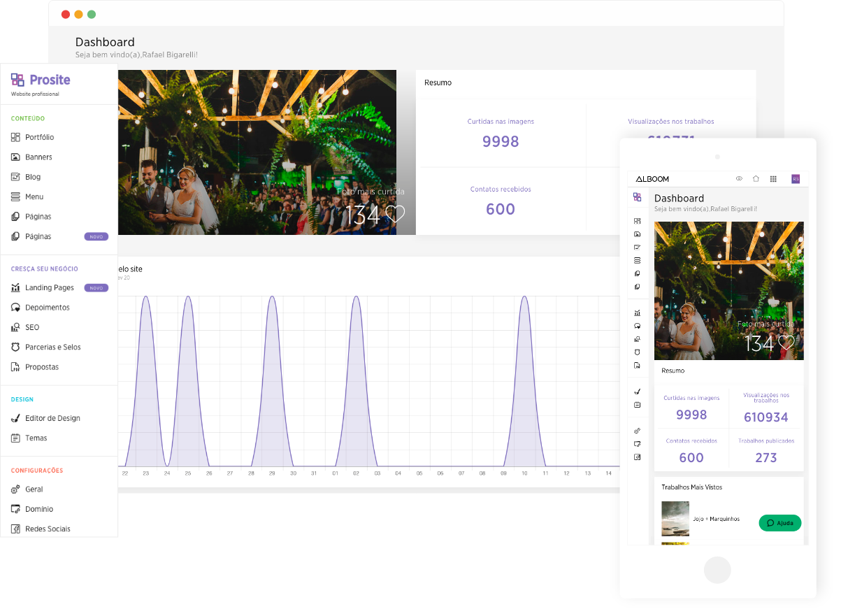This screenshot has height=616, width=841.
Task: Select Editor de Design in the sidebar
Action: click(x=52, y=418)
